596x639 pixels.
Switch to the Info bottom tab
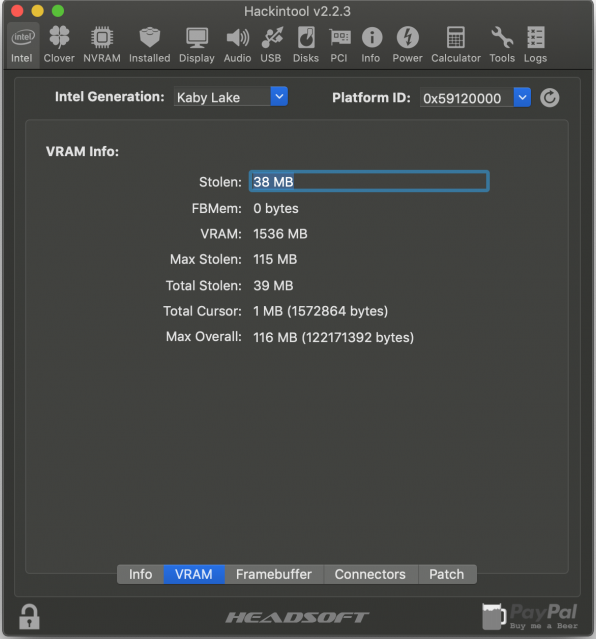pos(141,574)
